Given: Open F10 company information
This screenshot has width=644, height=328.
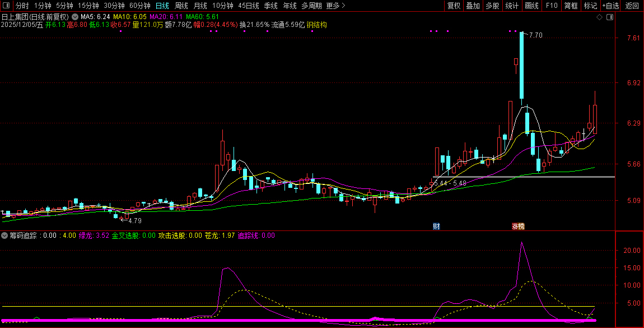Looking at the screenshot, I should coord(552,6).
